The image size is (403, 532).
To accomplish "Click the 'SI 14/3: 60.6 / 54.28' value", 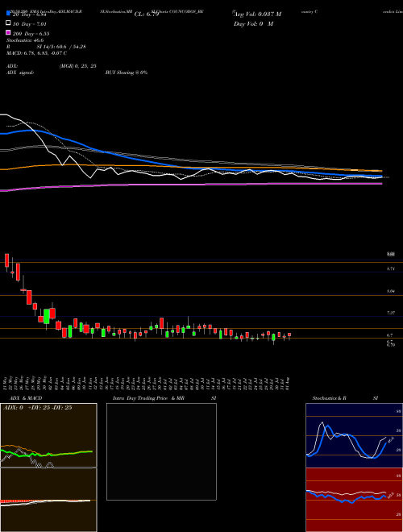I will (61, 47).
